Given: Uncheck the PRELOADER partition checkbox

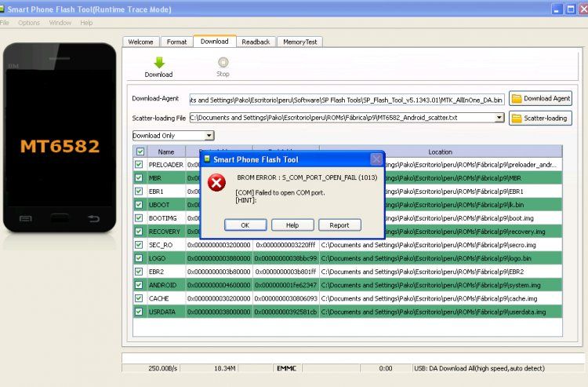Looking at the screenshot, I should [139, 164].
